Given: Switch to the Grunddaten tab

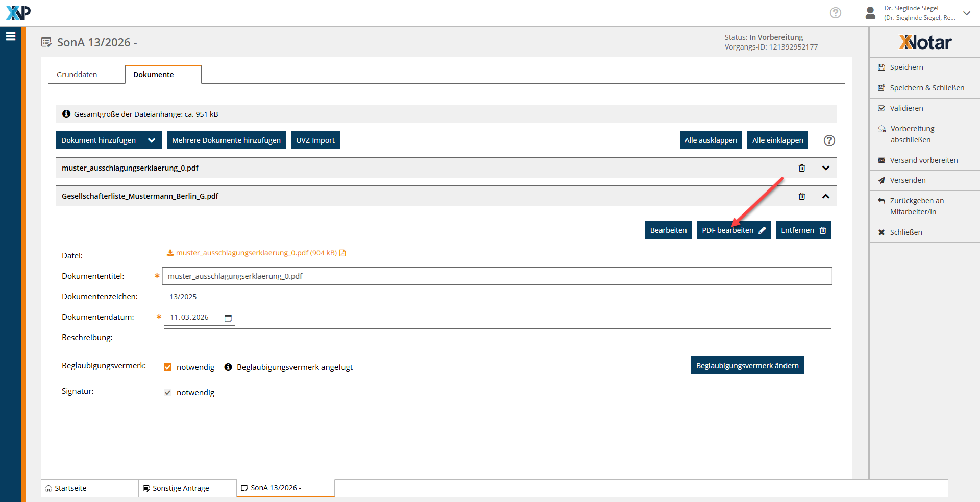Looking at the screenshot, I should pyautogui.click(x=77, y=75).
